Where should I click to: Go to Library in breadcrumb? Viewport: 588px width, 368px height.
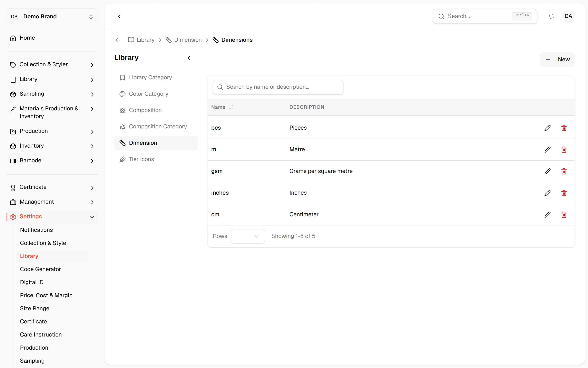pyautogui.click(x=141, y=40)
